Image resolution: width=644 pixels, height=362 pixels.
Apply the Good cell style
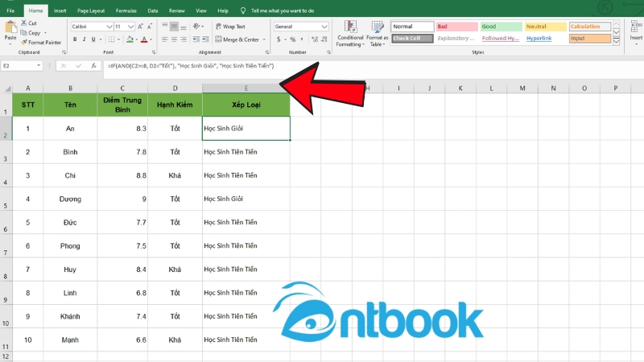[501, 27]
